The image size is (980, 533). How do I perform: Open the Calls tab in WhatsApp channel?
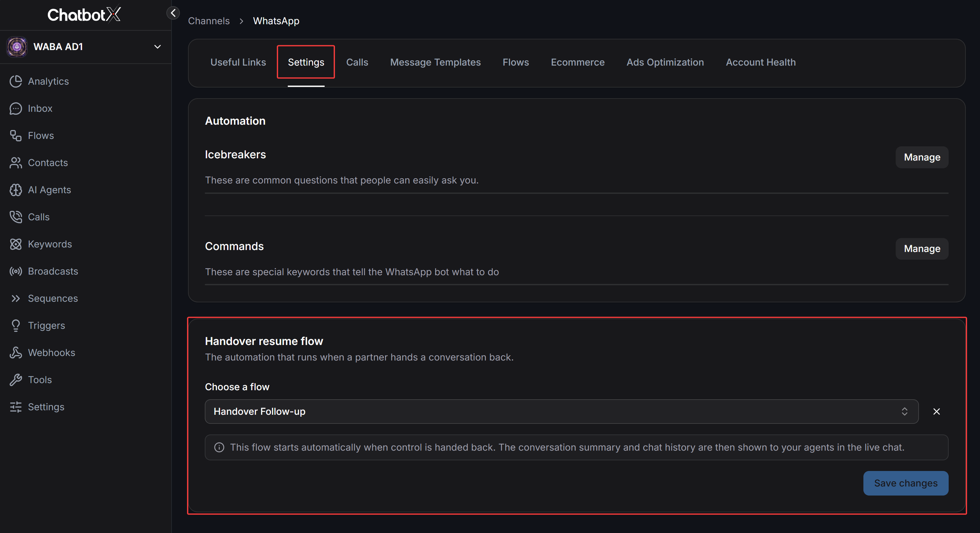click(357, 62)
